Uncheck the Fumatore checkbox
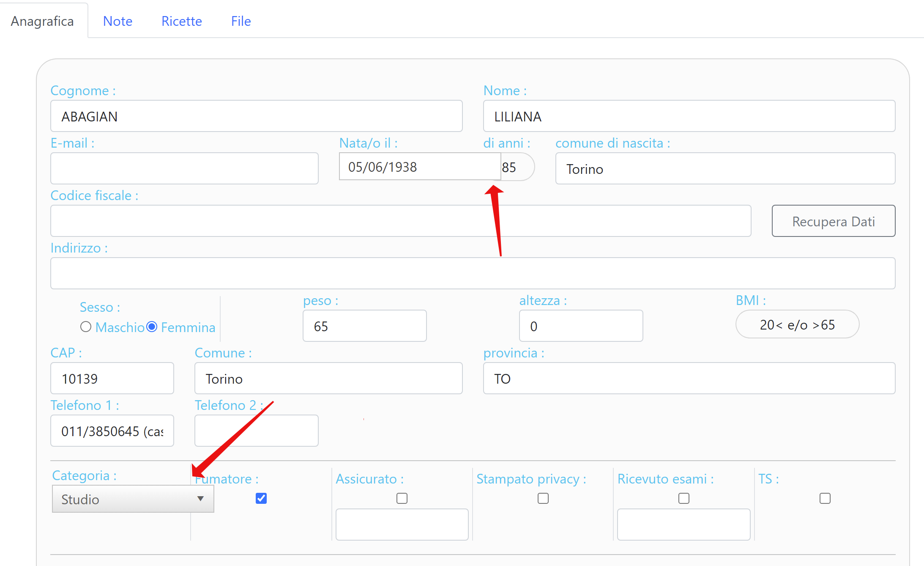924x566 pixels. pyautogui.click(x=261, y=498)
